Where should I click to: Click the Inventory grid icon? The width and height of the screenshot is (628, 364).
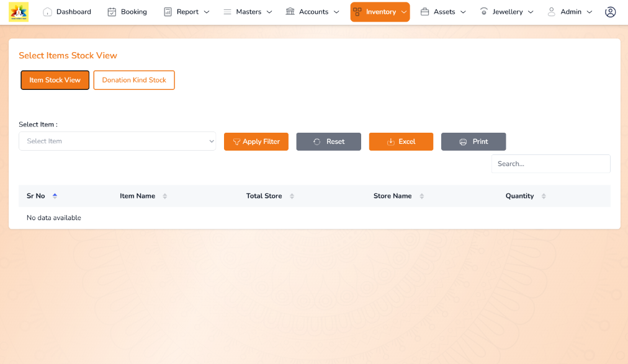pos(357,12)
